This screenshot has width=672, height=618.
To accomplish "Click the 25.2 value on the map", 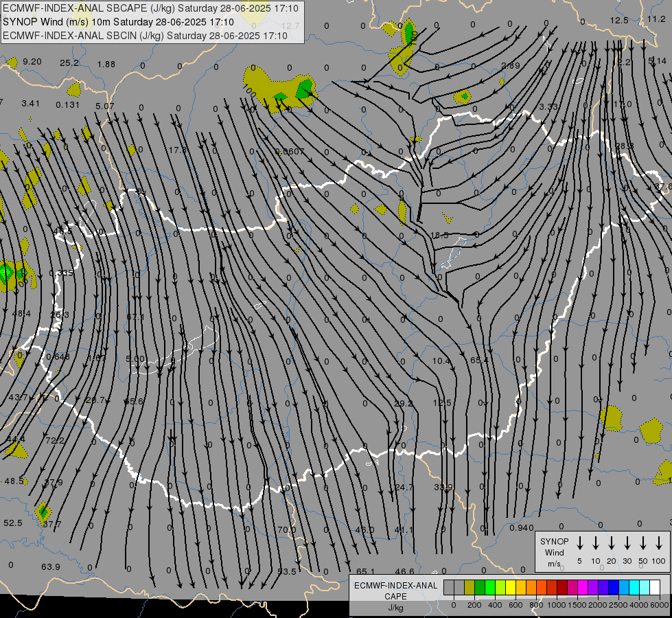I will point(69,63).
